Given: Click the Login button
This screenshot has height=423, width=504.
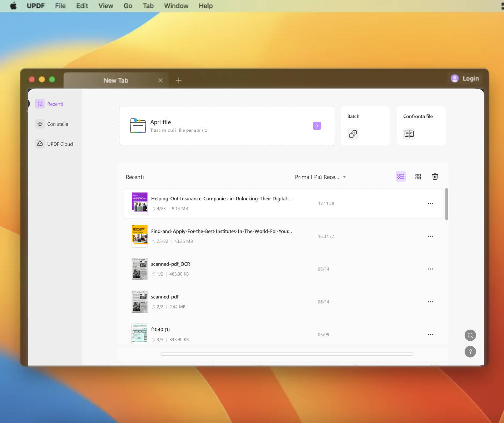Looking at the screenshot, I should (465, 78).
